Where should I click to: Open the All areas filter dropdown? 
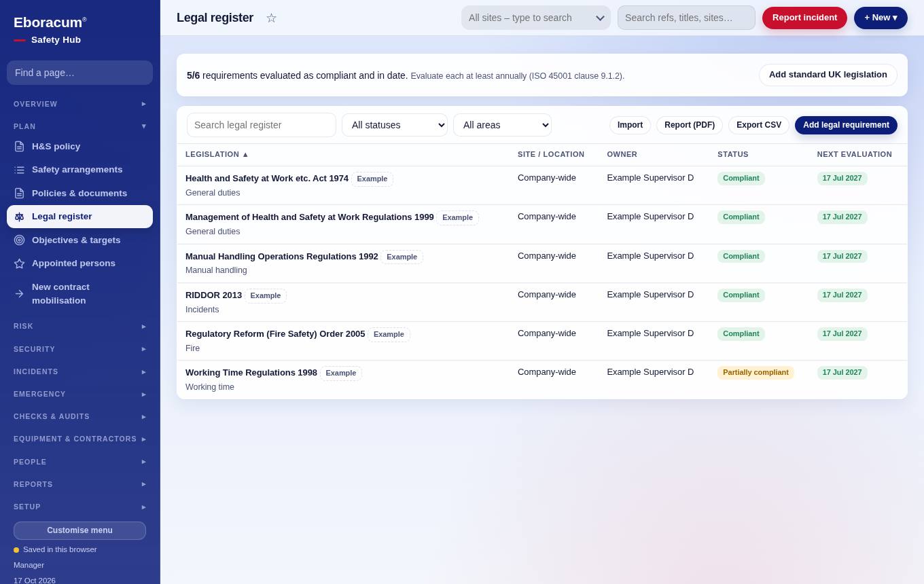[502, 125]
